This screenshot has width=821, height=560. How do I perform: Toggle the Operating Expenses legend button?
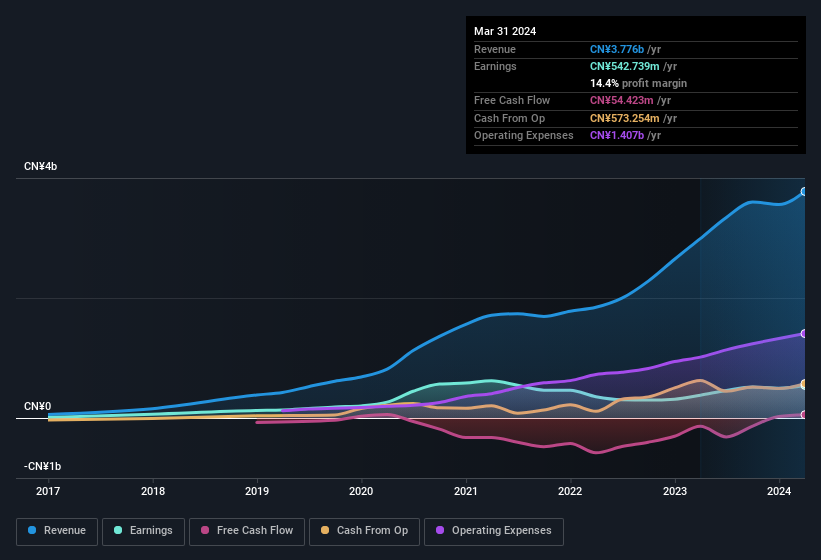pos(494,531)
